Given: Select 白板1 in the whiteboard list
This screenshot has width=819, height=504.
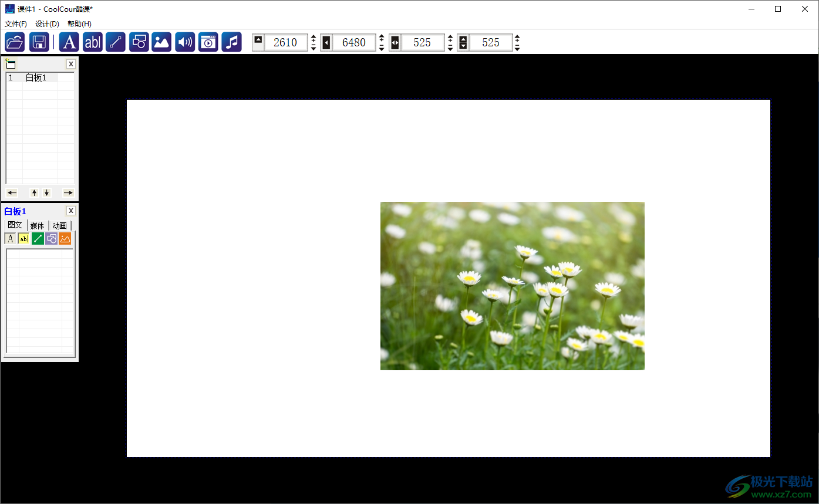Looking at the screenshot, I should point(36,78).
